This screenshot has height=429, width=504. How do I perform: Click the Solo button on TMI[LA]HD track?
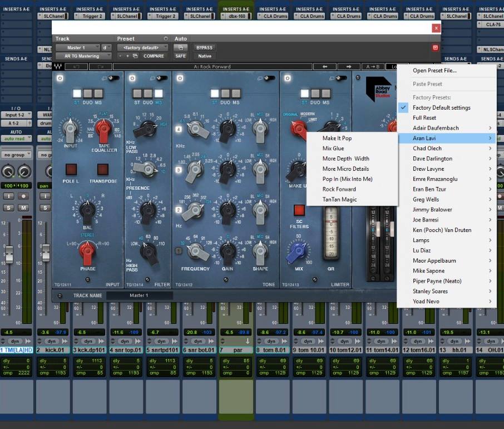(9, 208)
